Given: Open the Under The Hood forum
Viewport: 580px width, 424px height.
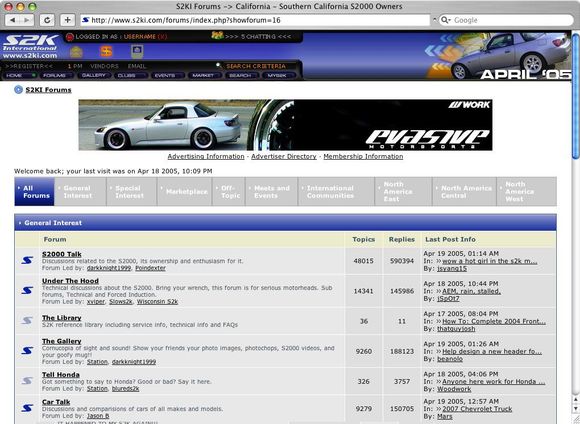Looking at the screenshot, I should click(x=70, y=281).
